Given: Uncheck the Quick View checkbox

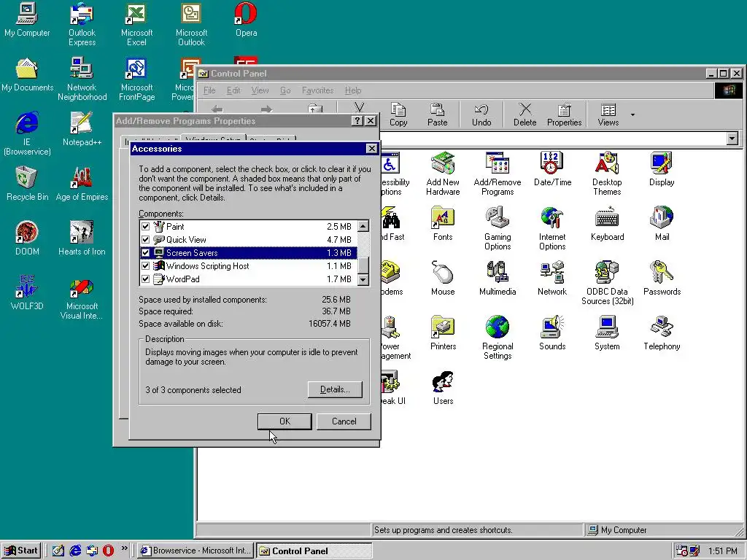Looking at the screenshot, I should [x=146, y=239].
